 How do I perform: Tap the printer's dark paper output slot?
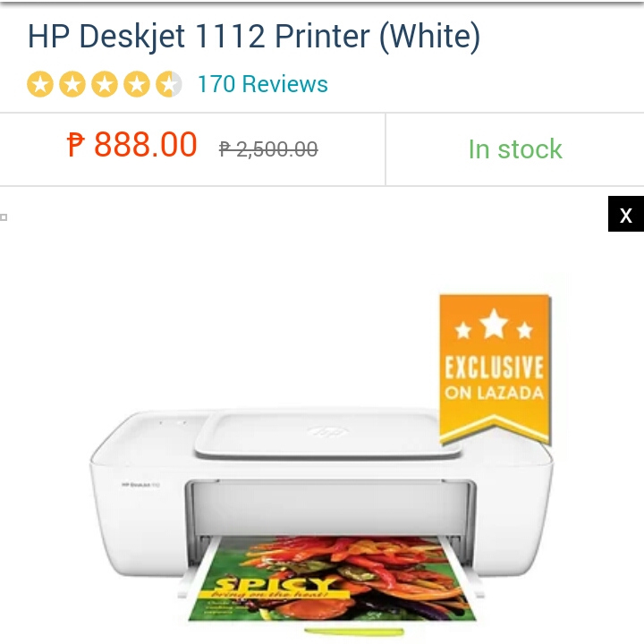point(331,508)
